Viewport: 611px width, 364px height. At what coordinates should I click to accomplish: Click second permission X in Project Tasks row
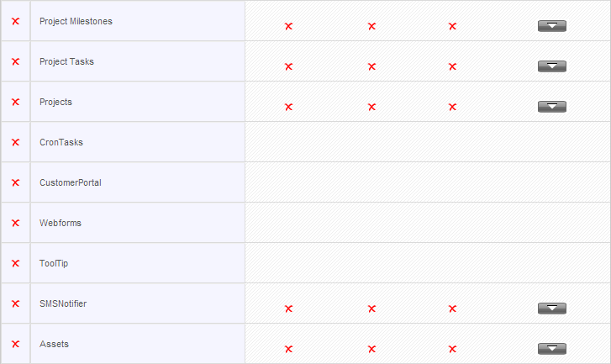pos(371,66)
